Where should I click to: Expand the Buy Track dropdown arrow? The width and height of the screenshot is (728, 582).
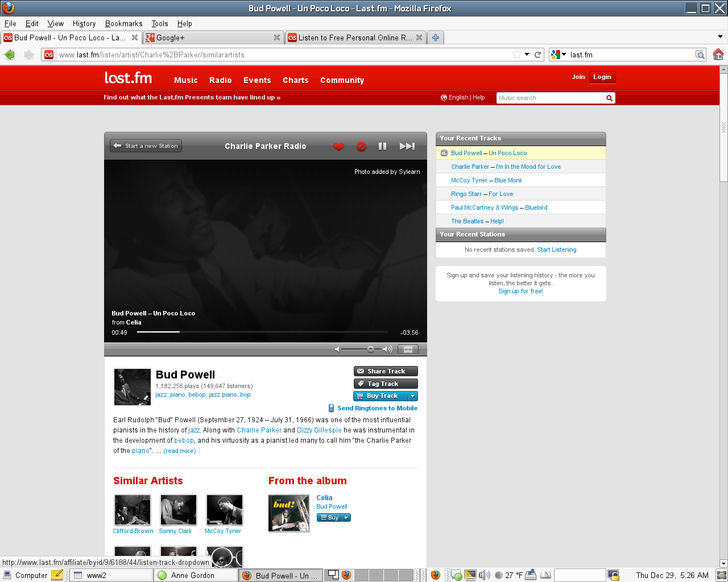click(413, 396)
